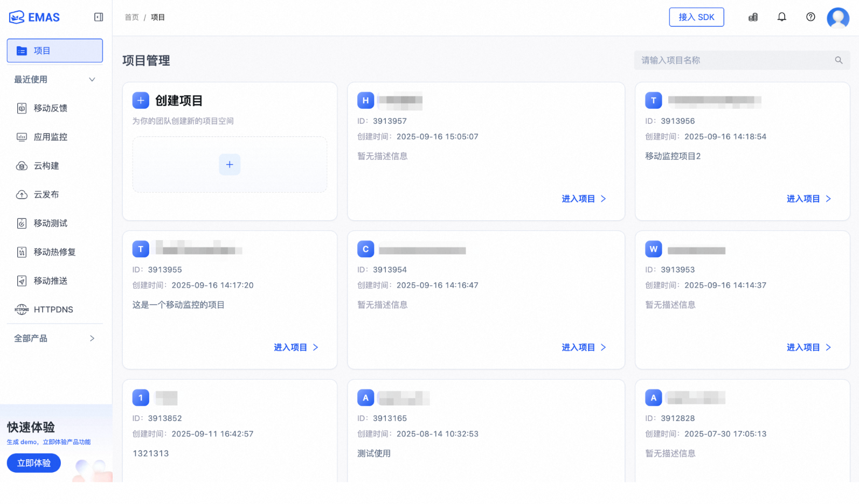This screenshot has width=859, height=504.
Task: Go to 首页 breadcrumb
Action: click(131, 17)
